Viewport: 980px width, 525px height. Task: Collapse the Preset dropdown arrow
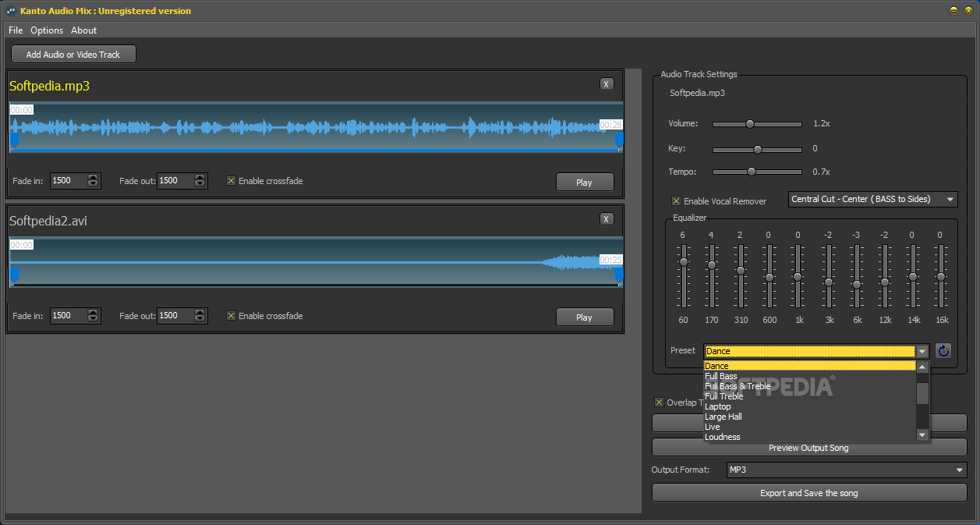coord(922,351)
